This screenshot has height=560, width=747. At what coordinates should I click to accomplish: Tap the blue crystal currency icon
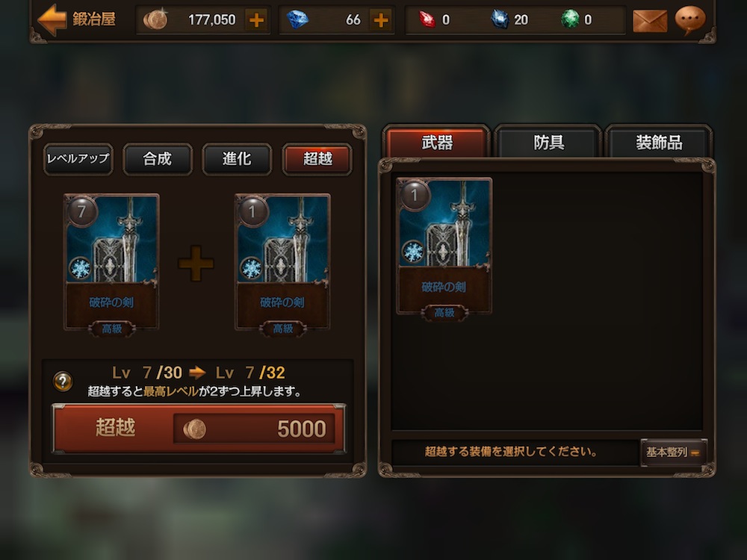tap(500, 19)
